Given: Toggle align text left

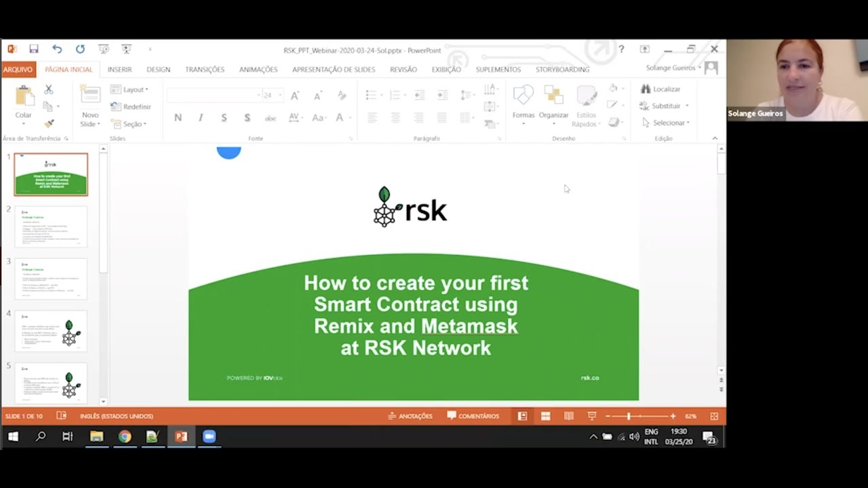Looking at the screenshot, I should pyautogui.click(x=372, y=117).
